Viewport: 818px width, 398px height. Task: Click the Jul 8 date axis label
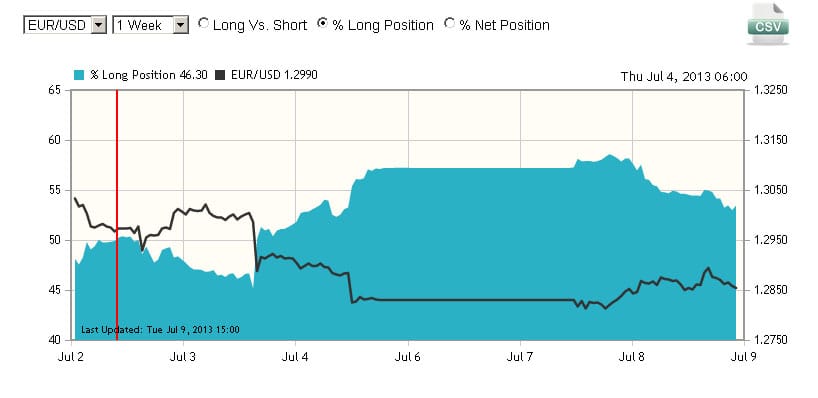coord(632,357)
